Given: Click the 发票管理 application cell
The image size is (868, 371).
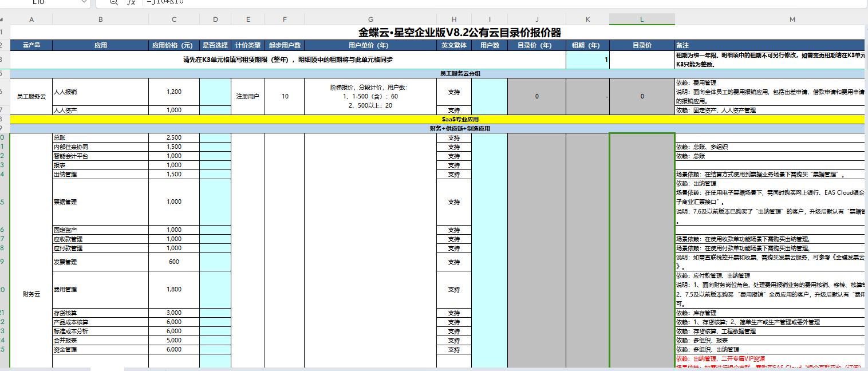Looking at the screenshot, I should tap(100, 262).
